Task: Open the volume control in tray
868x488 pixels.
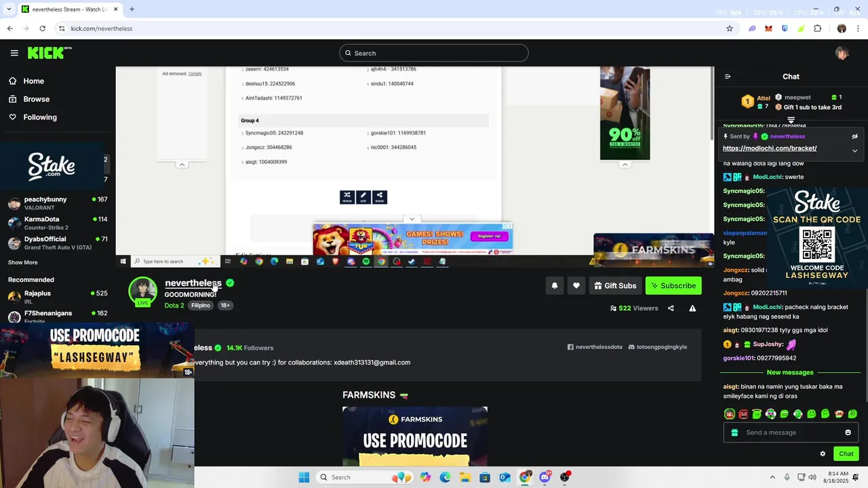Action: (x=812, y=477)
